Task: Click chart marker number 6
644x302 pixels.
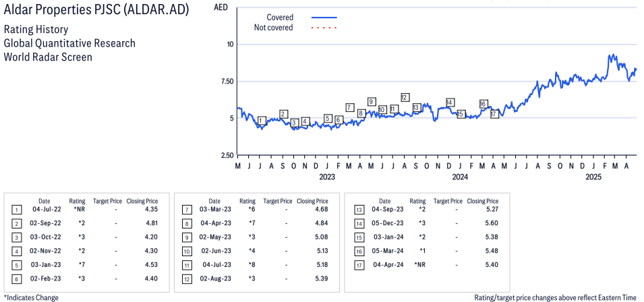Action: (x=339, y=120)
